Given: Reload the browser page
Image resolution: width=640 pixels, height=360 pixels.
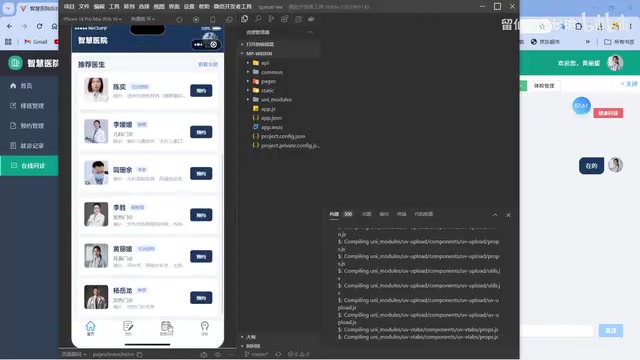Looking at the screenshot, I should tap(39, 26).
